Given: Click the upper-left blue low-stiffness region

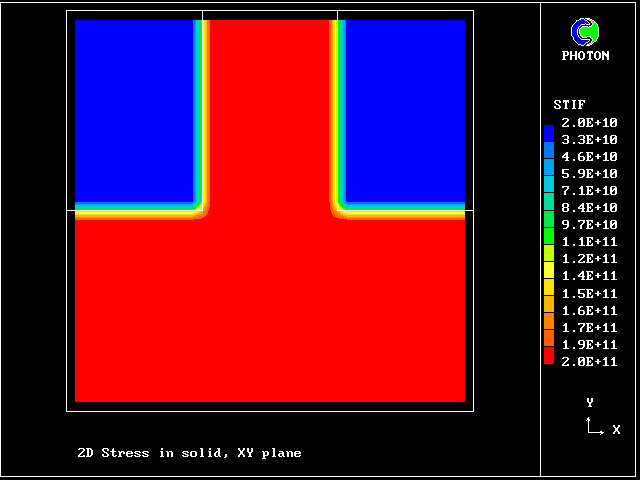Looking at the screenshot, I should click(x=133, y=110).
